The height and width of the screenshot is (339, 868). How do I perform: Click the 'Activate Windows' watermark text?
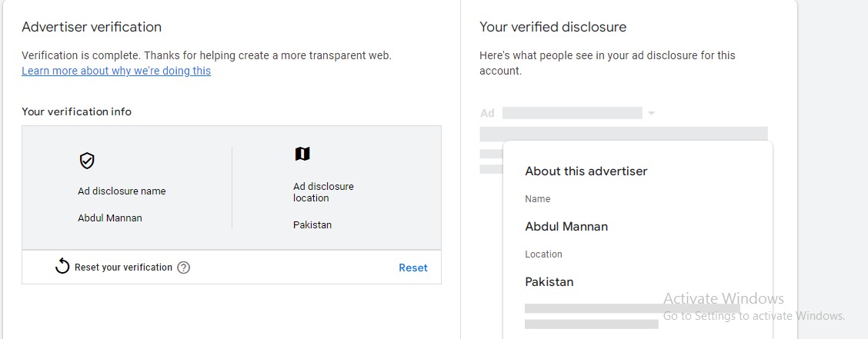click(x=723, y=299)
